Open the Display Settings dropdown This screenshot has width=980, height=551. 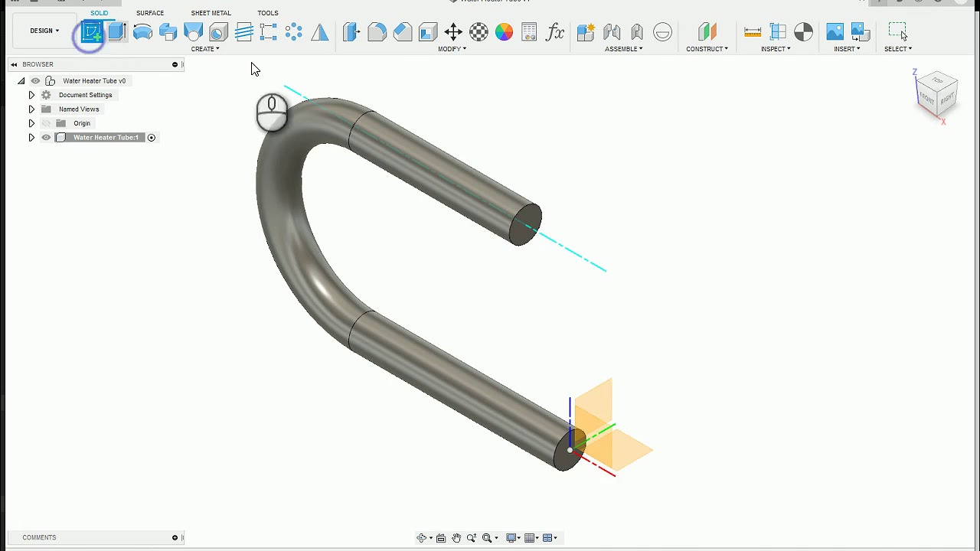pos(514,538)
